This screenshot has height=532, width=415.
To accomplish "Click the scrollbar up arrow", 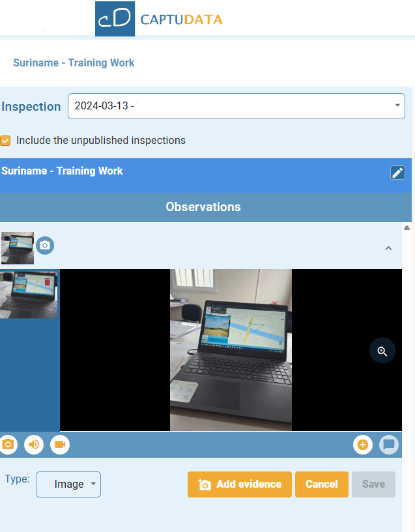I will point(407,228).
